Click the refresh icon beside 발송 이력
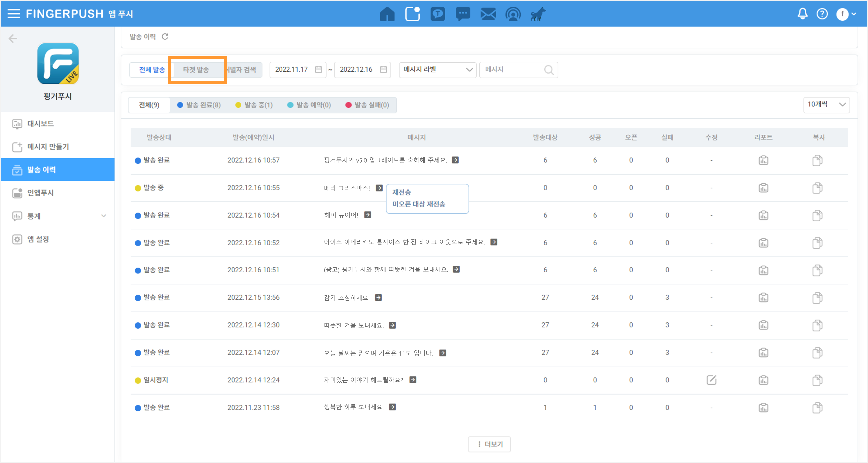Image resolution: width=868 pixels, height=463 pixels. [165, 36]
